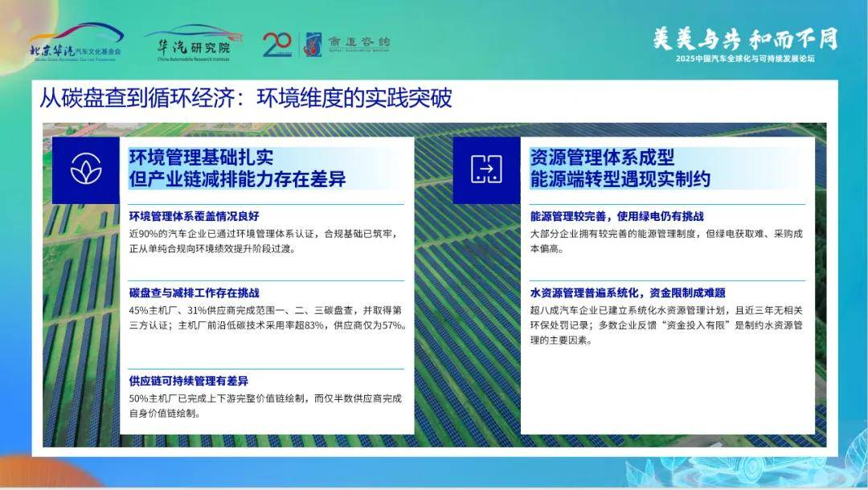Click the 华汽研究院 logo

(194, 43)
